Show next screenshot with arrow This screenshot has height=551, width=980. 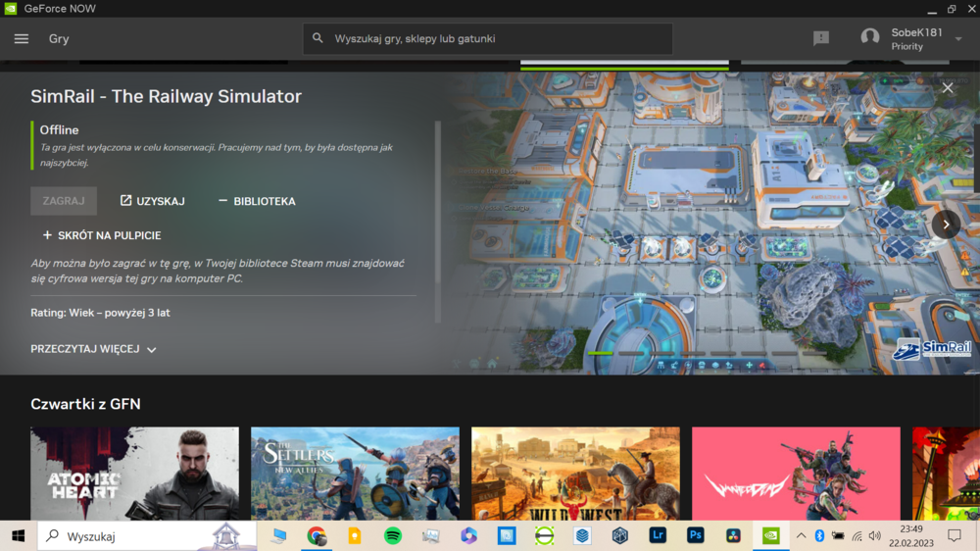point(946,225)
